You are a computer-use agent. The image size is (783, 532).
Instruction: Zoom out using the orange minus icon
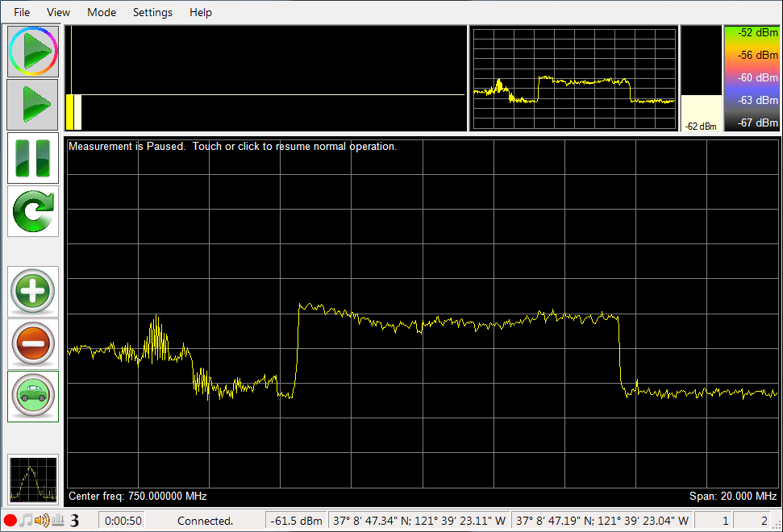click(x=32, y=343)
